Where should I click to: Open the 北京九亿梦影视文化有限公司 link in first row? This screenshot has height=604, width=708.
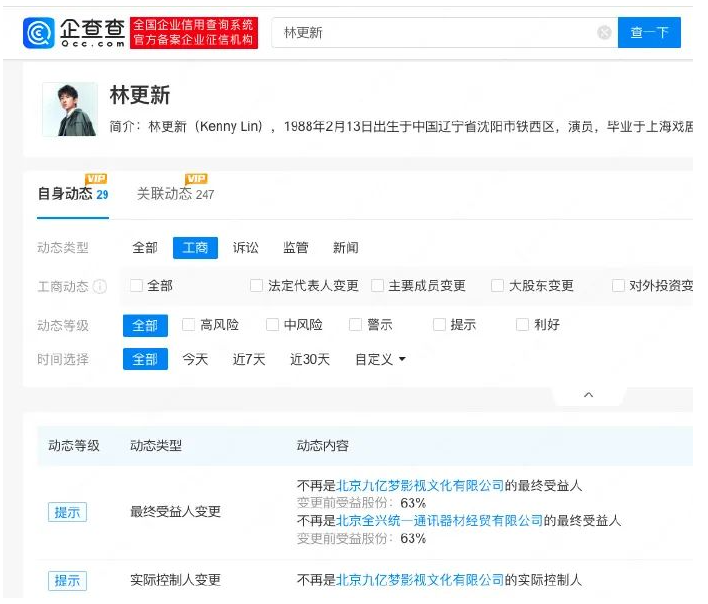[420, 486]
